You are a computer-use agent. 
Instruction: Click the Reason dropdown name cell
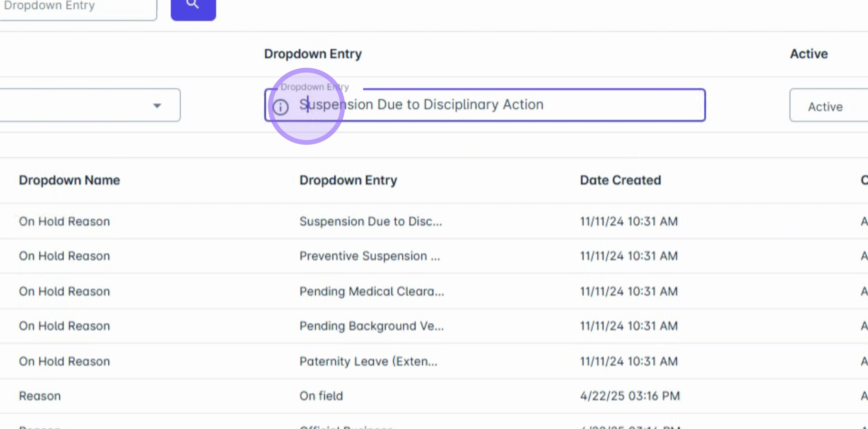tap(40, 396)
